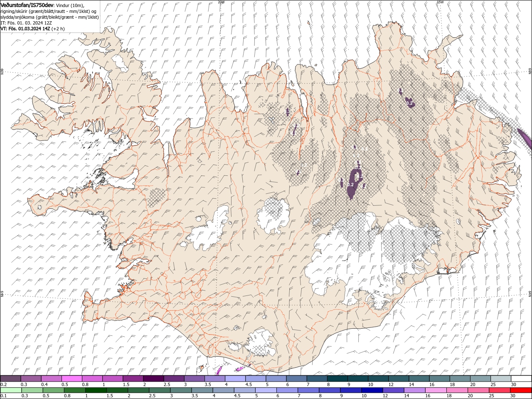The width and height of the screenshot is (532, 399).
Task: Click the bright pink 0.5 swatch in top legend row
Action: [x=72, y=379]
